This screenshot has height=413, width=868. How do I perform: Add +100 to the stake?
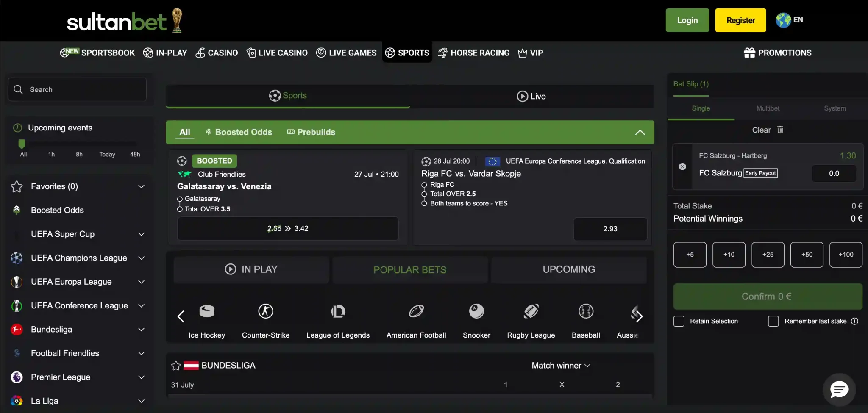pos(846,255)
